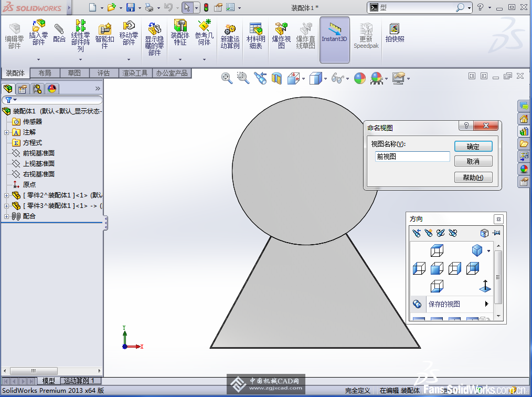Open 装配体特征 assembly features tool
This screenshot has width=532, height=397.
pos(180,33)
